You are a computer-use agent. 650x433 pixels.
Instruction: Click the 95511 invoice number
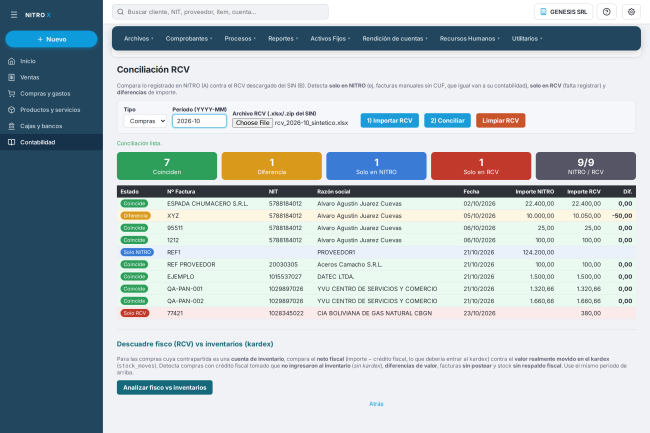(x=175, y=228)
